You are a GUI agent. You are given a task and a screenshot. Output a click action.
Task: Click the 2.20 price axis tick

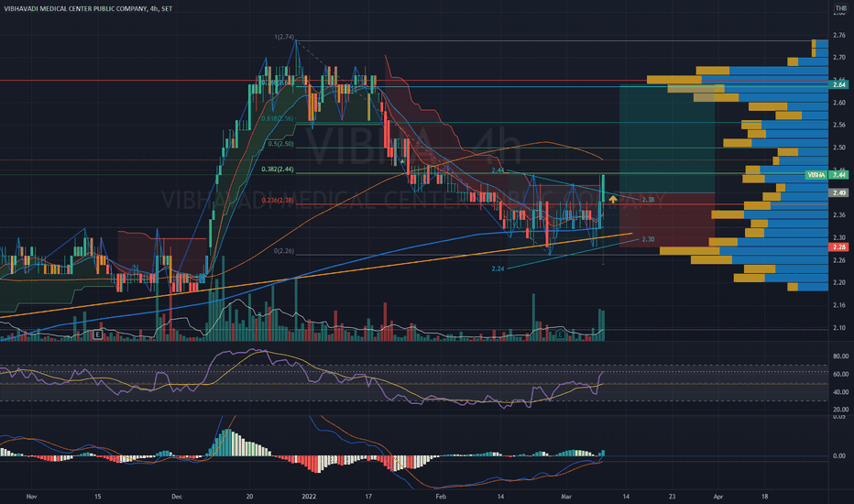point(838,282)
